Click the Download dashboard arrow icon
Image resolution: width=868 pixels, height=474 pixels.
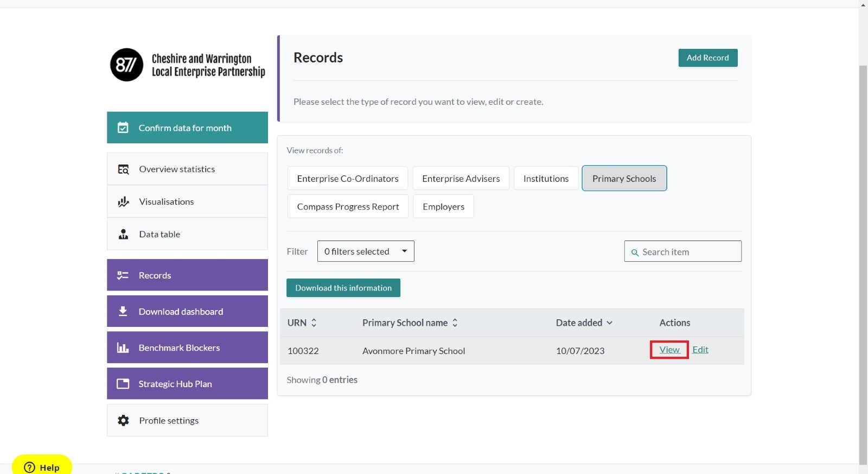click(123, 311)
